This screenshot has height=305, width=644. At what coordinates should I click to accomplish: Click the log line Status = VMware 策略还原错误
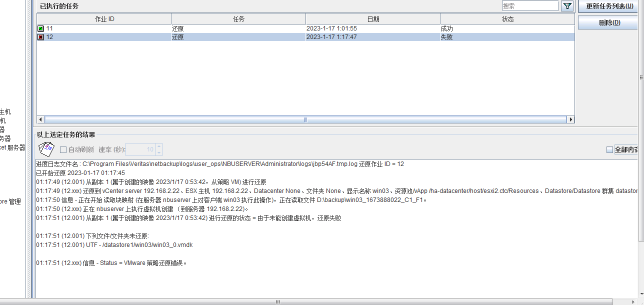tap(111, 263)
